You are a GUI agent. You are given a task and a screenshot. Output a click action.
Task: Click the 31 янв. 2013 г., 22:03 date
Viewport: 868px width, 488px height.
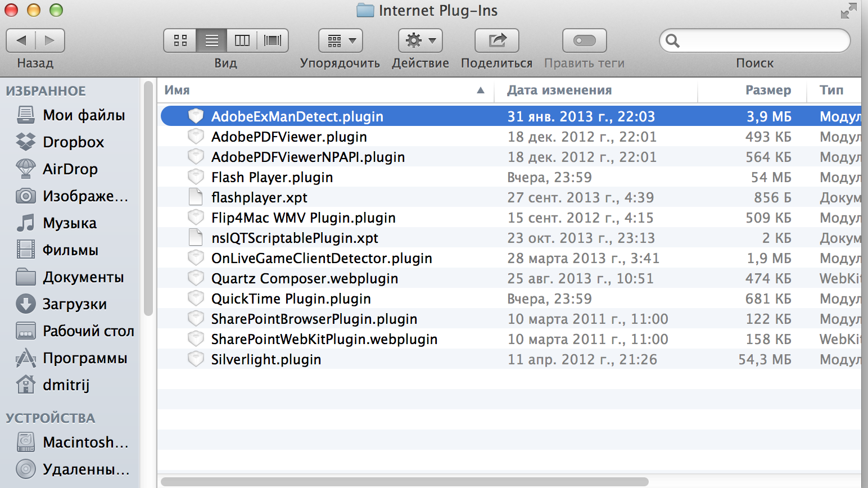pos(581,116)
